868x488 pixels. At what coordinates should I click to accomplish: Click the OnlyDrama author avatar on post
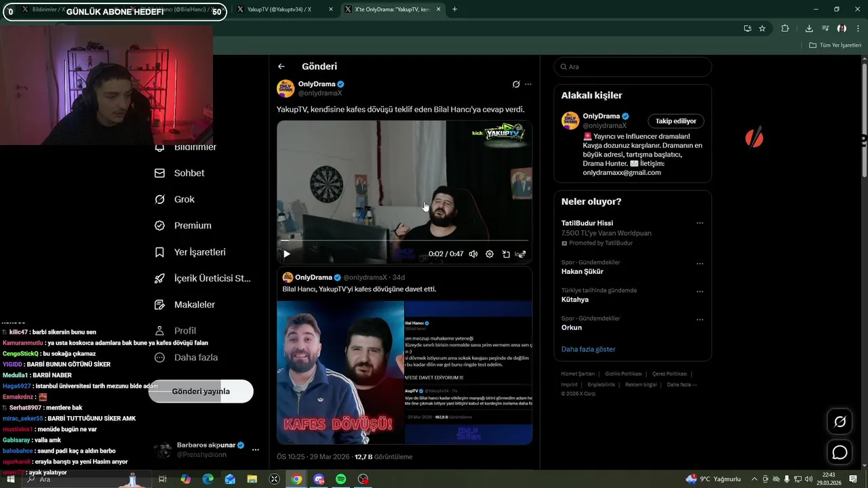pos(285,89)
